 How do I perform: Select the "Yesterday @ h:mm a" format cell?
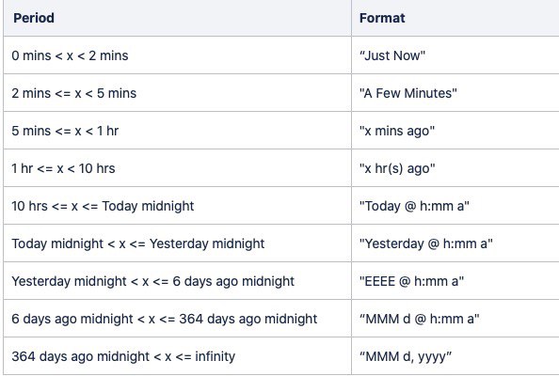pyautogui.click(x=455, y=243)
